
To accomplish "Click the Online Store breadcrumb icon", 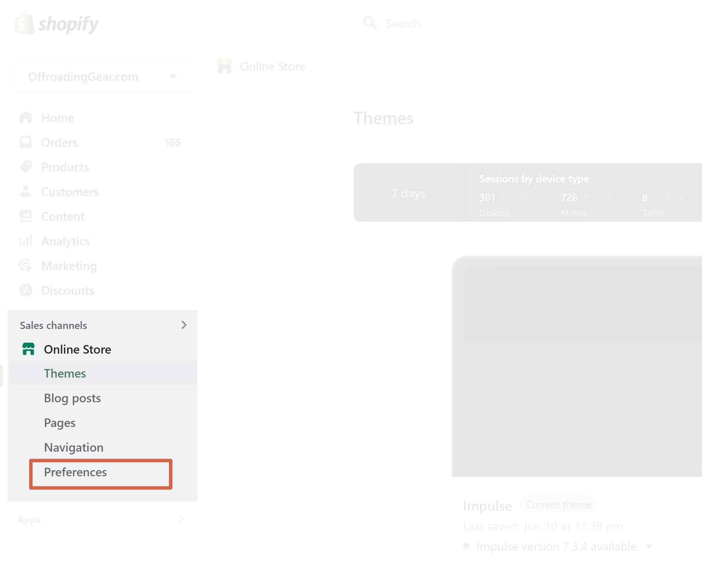I will (225, 66).
